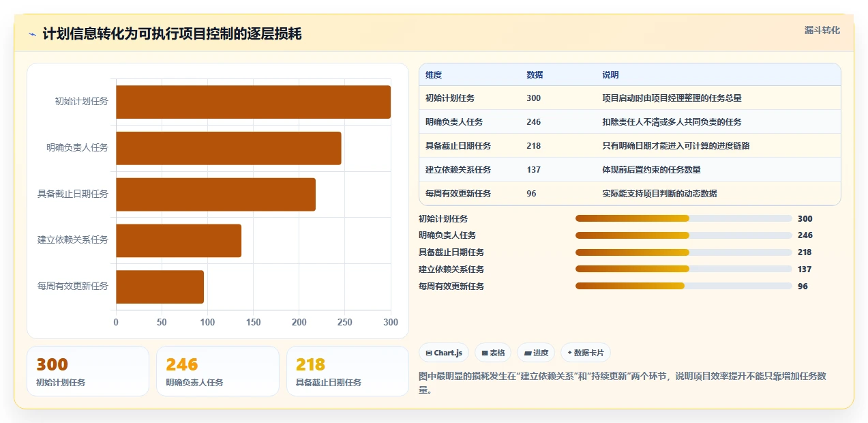Click the 维度 table column header
The height and width of the screenshot is (423, 868).
[x=434, y=75]
